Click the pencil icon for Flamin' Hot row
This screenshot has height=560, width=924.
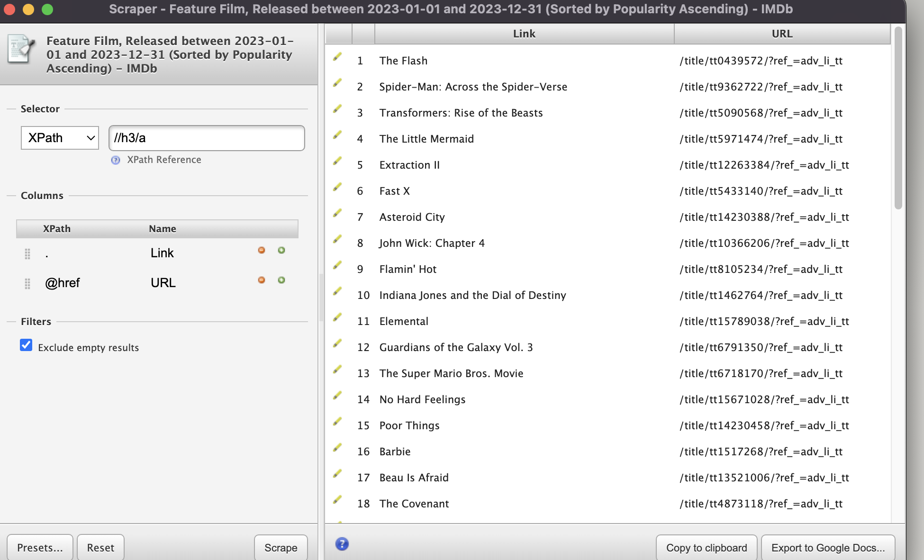coord(337,265)
